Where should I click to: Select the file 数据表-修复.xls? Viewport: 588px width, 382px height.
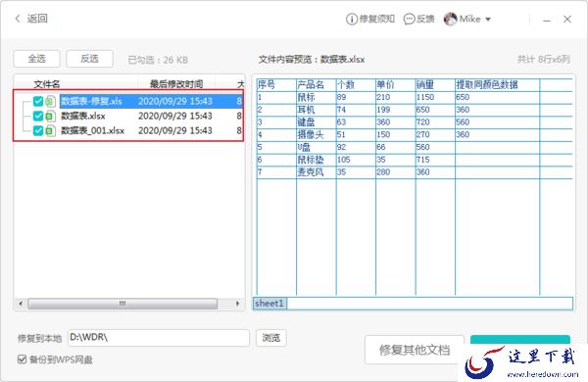pos(91,101)
